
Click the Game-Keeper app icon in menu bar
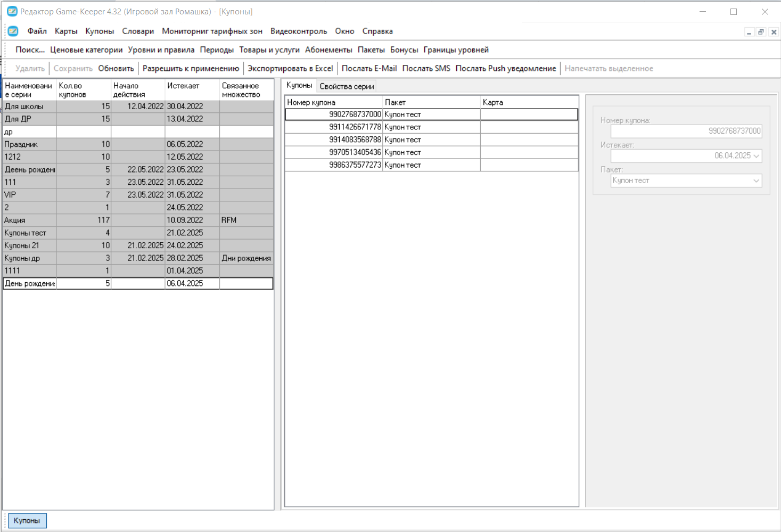pos(13,31)
